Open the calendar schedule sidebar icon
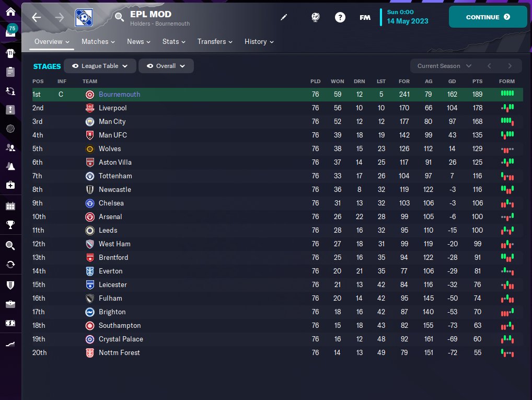This screenshot has height=400, width=532. [10, 206]
